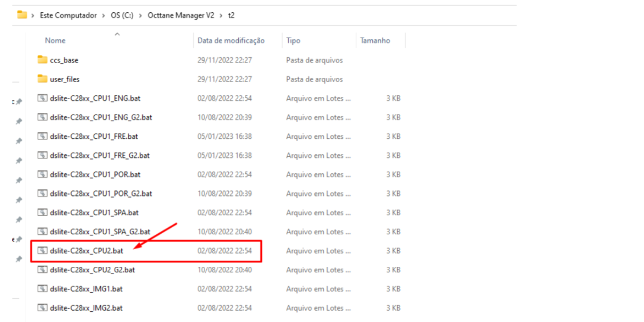Sort by Data de modificação column
Screen dimensions: 644x322
pos(231,41)
